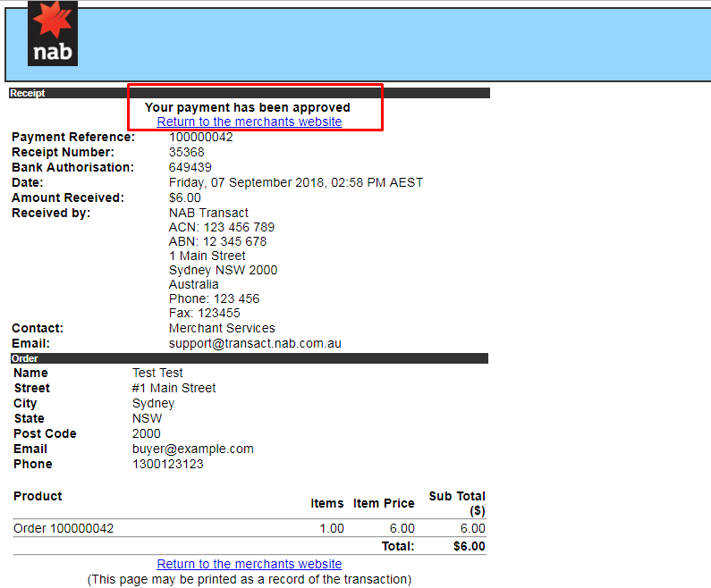
Task: Click the buyer@example.com email address
Action: coord(192,449)
